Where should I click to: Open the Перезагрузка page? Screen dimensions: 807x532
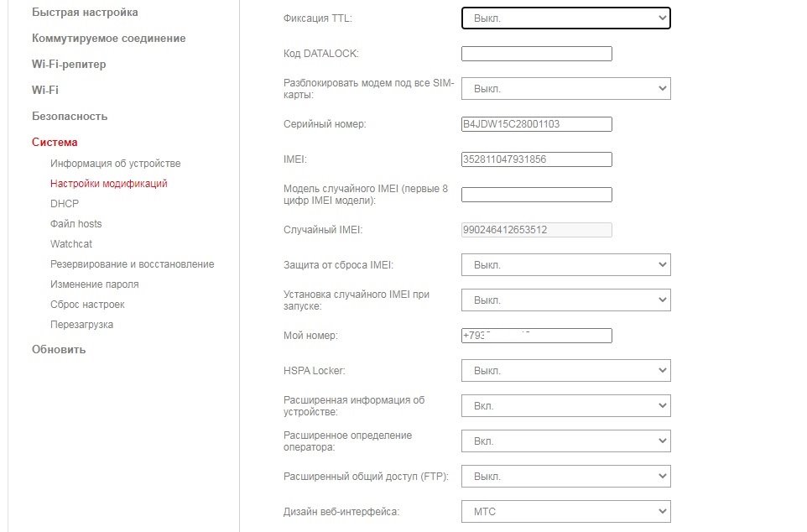point(81,325)
